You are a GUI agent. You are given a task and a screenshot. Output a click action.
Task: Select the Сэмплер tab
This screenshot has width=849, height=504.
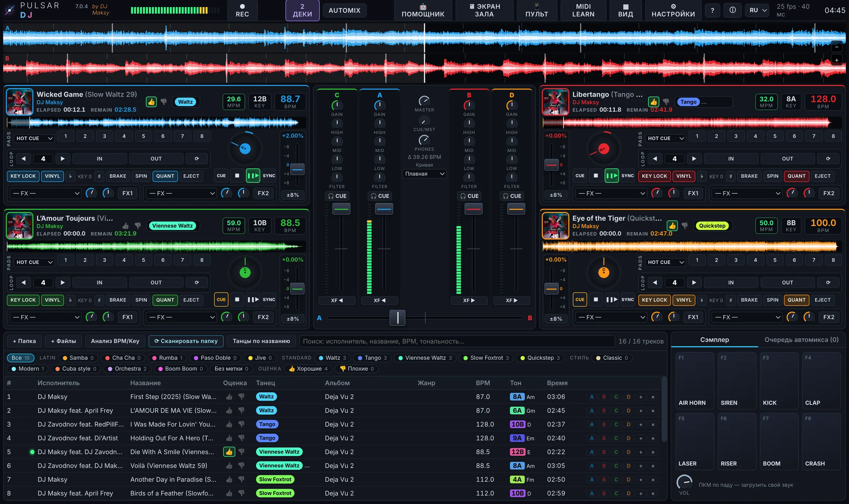[714, 340]
